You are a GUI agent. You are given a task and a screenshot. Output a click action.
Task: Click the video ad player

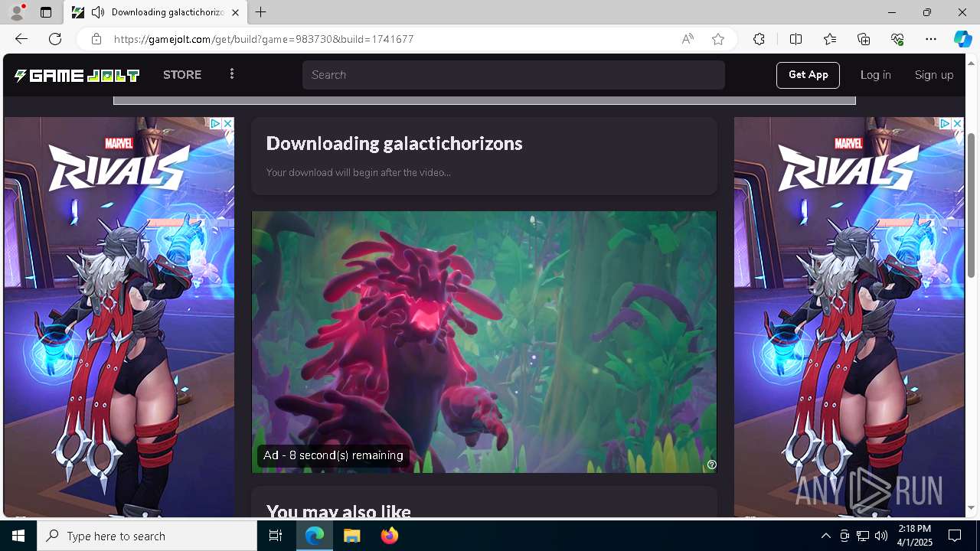pos(484,342)
